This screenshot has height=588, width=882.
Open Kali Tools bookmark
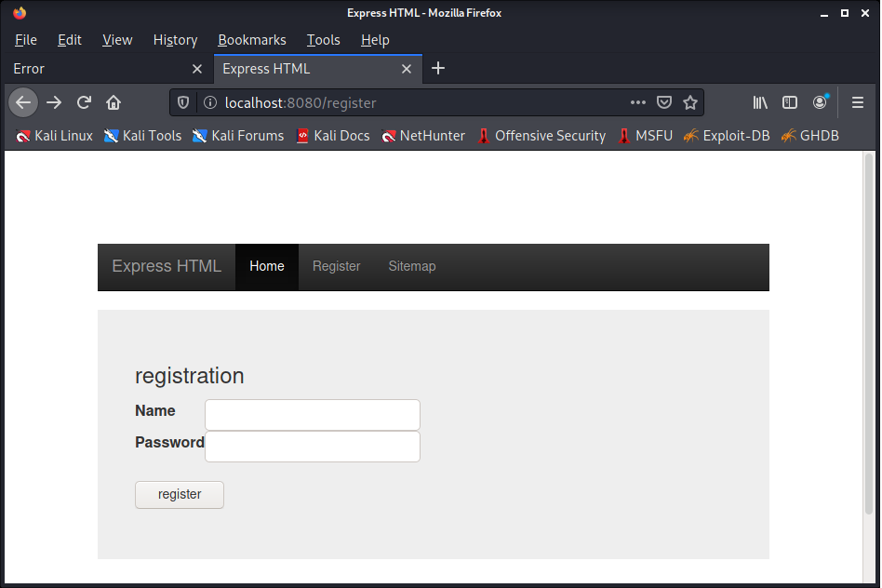(143, 136)
